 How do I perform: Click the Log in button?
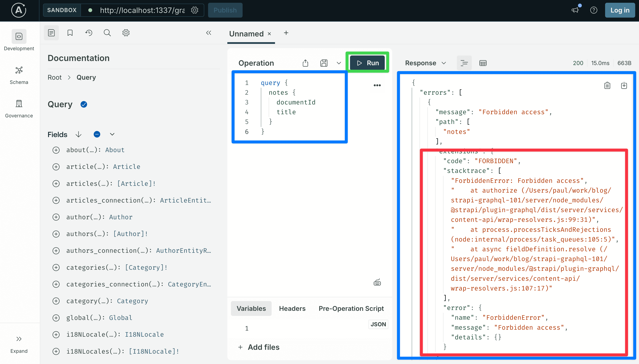click(620, 10)
